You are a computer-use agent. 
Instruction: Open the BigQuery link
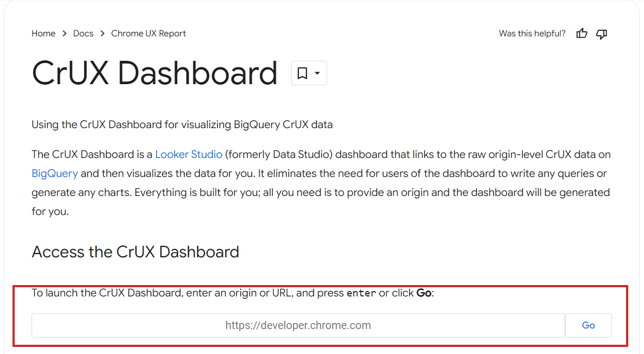[x=54, y=173]
